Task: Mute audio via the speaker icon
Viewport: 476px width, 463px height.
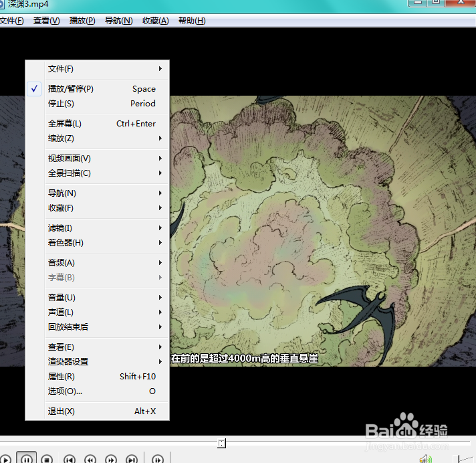Action: (x=426, y=459)
